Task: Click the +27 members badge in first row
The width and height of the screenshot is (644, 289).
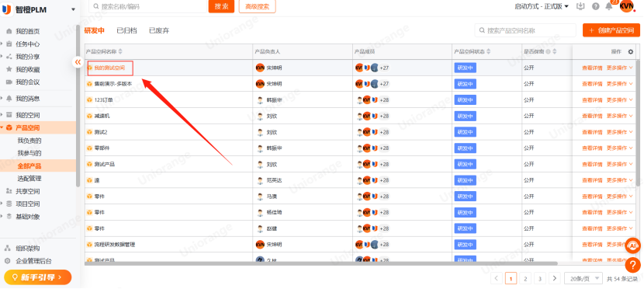Action: [384, 68]
